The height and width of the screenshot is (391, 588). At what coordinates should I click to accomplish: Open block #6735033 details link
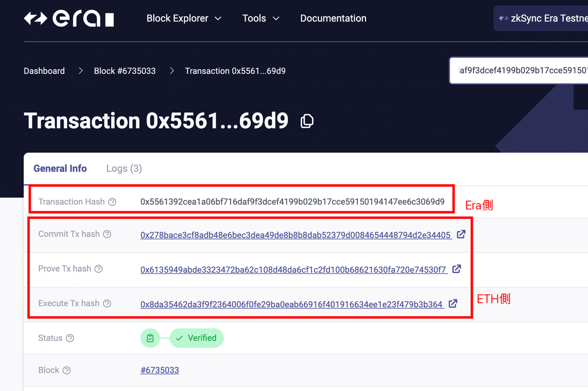click(x=160, y=370)
